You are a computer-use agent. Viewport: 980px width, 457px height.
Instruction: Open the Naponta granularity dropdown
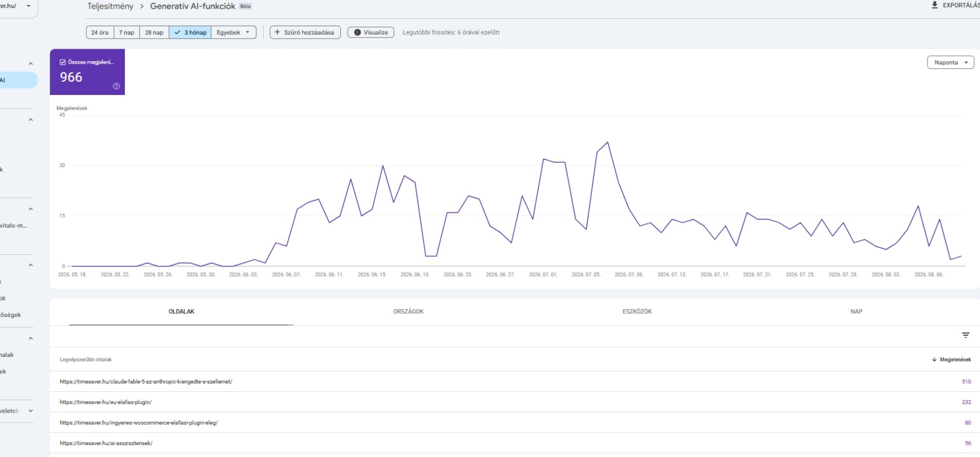click(951, 62)
